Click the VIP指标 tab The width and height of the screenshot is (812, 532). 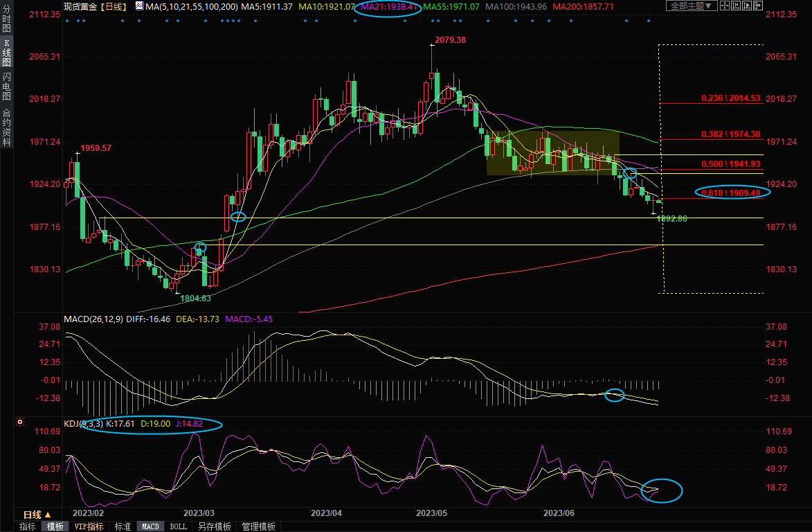tap(89, 526)
